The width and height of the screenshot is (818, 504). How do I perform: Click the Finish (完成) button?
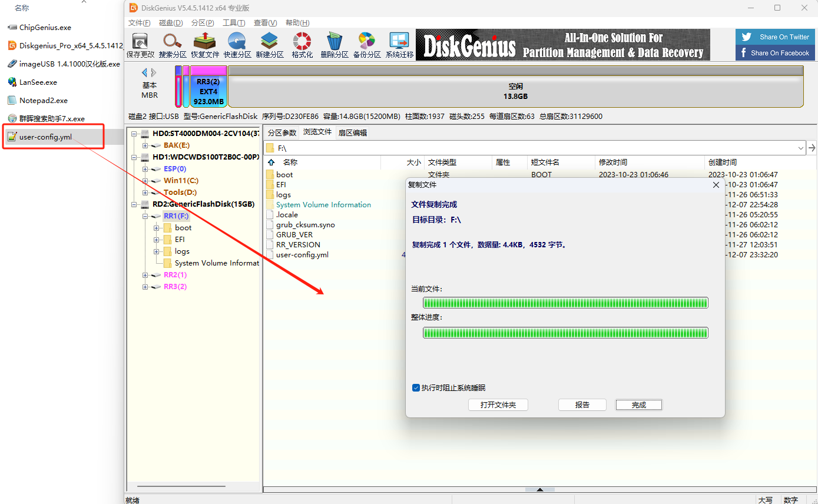(x=639, y=405)
